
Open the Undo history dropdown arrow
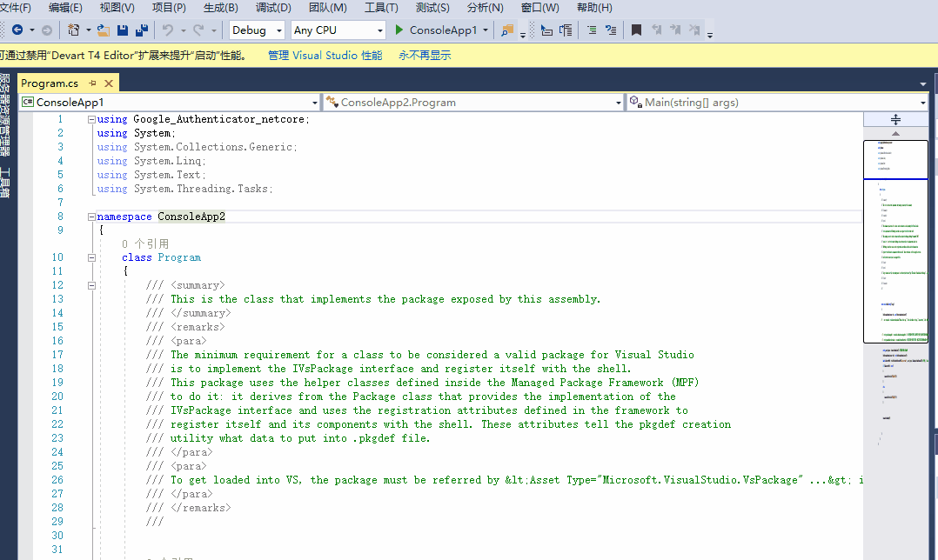click(183, 30)
